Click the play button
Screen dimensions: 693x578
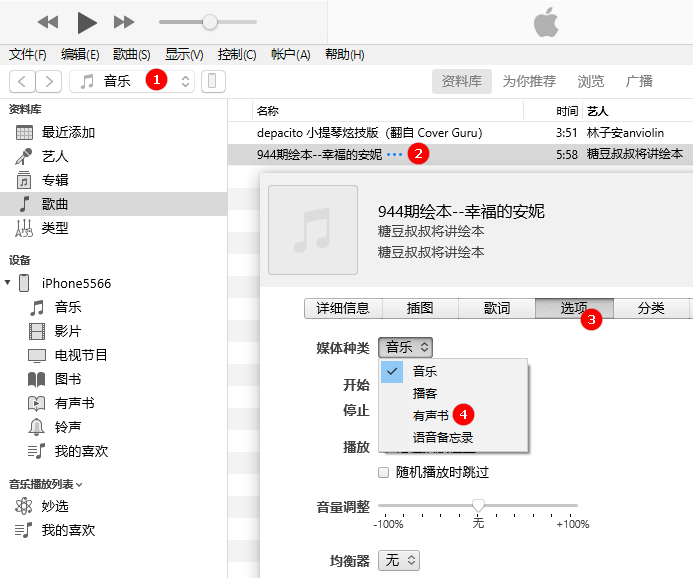point(87,22)
